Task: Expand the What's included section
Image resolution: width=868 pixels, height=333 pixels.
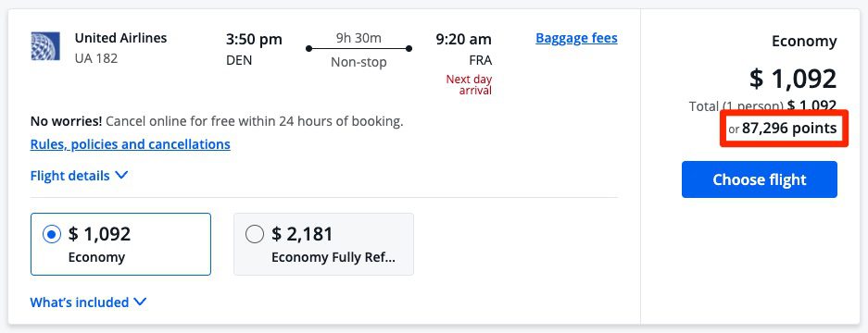Action: [x=89, y=302]
